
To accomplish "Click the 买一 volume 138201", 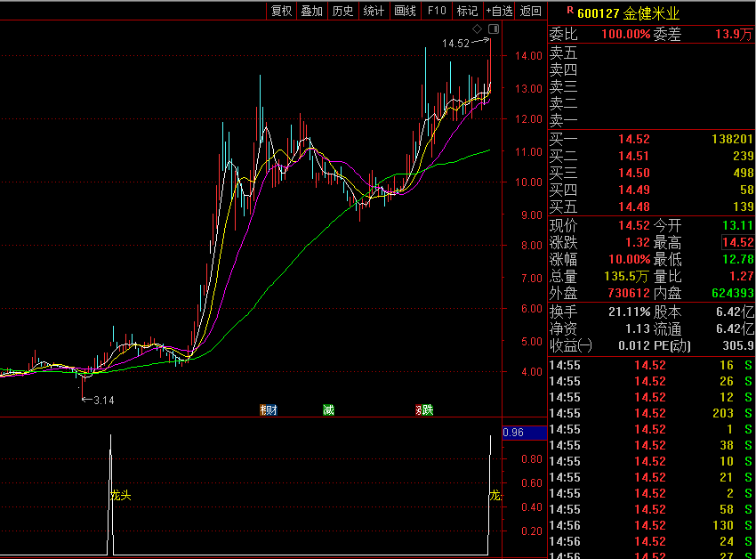I will click(732, 139).
